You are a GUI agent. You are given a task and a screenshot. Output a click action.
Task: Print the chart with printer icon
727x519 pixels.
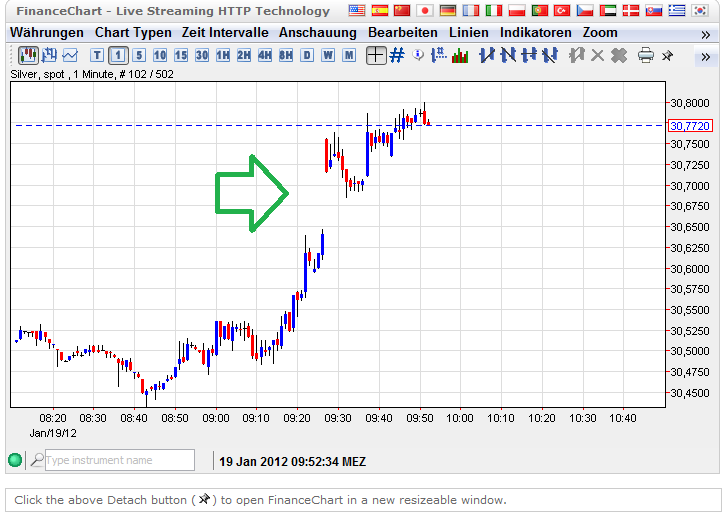646,56
